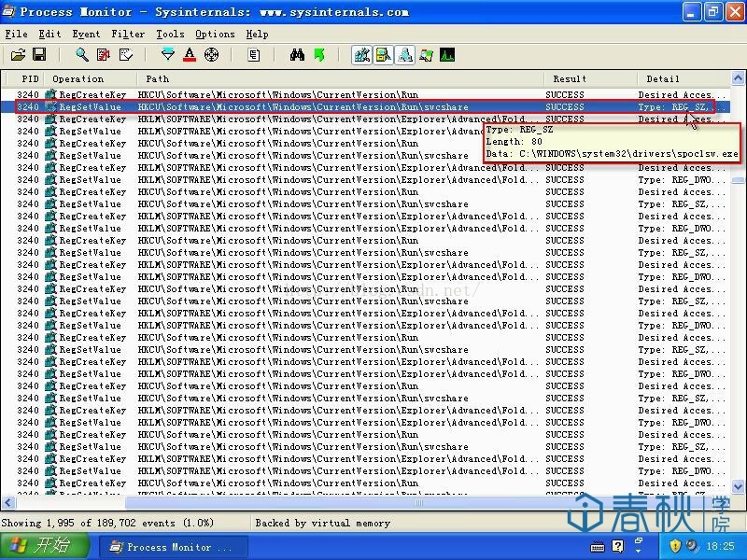This screenshot has width=747, height=560.
Task: Click 'Backed by virtual memory' status text
Action: [x=322, y=523]
